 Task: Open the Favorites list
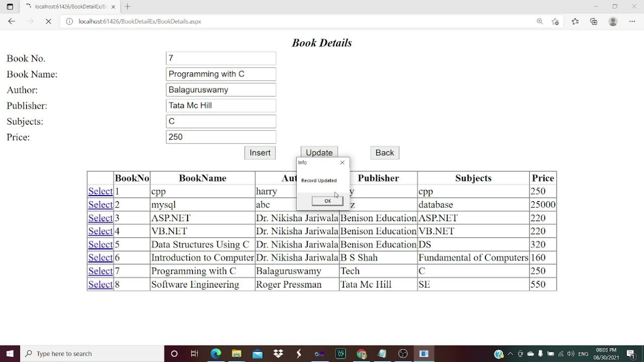point(575,22)
